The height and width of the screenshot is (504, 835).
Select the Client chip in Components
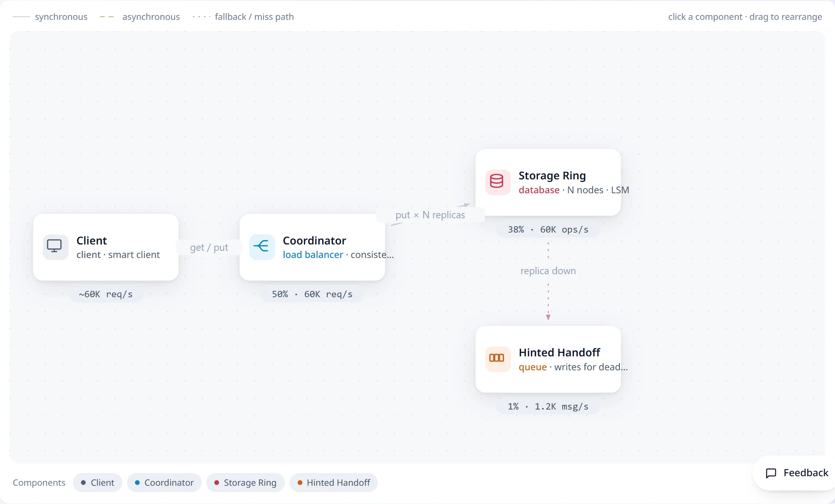click(98, 483)
